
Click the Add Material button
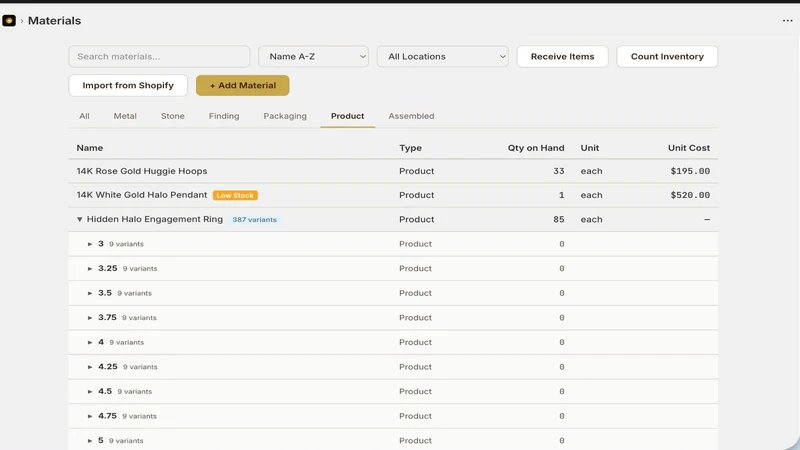[x=242, y=85]
